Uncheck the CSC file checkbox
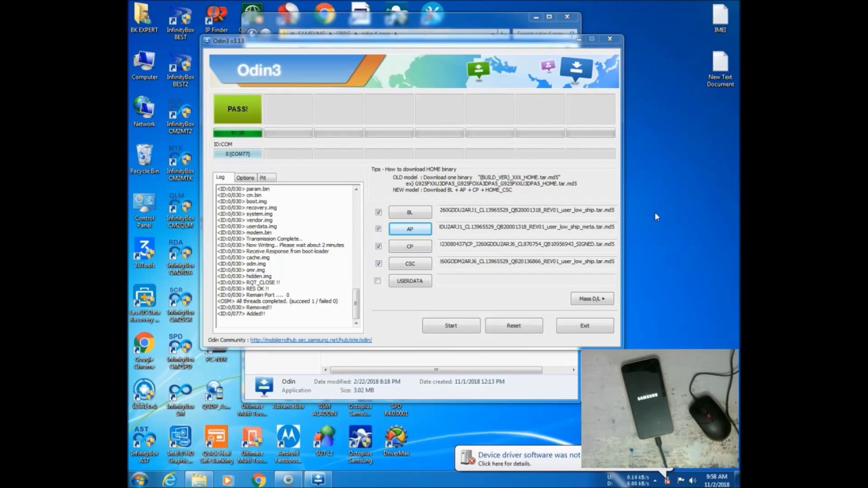Viewport: 868px width, 488px height. point(378,263)
